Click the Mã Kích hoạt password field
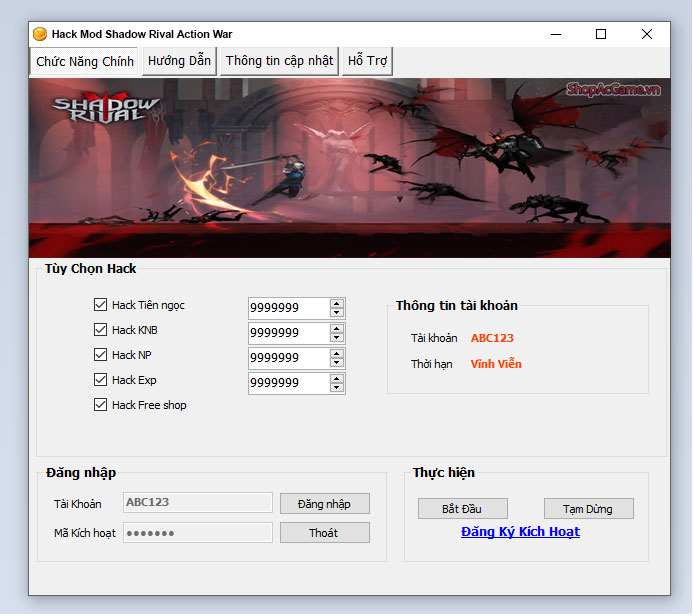Viewport: 693px width, 616px height. (198, 532)
